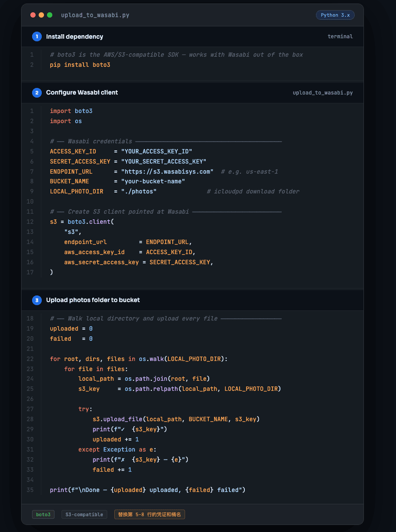
Task: Click the step 2 number badge
Action: (x=37, y=93)
